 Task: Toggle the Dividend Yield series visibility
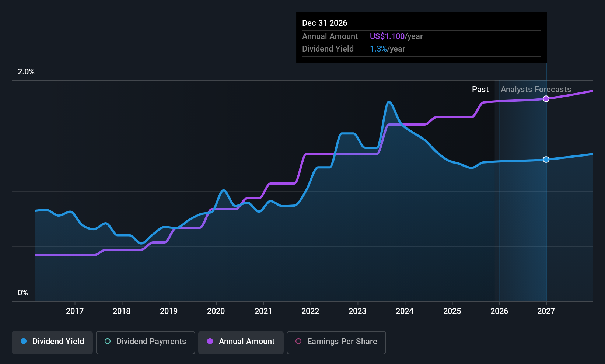click(52, 342)
